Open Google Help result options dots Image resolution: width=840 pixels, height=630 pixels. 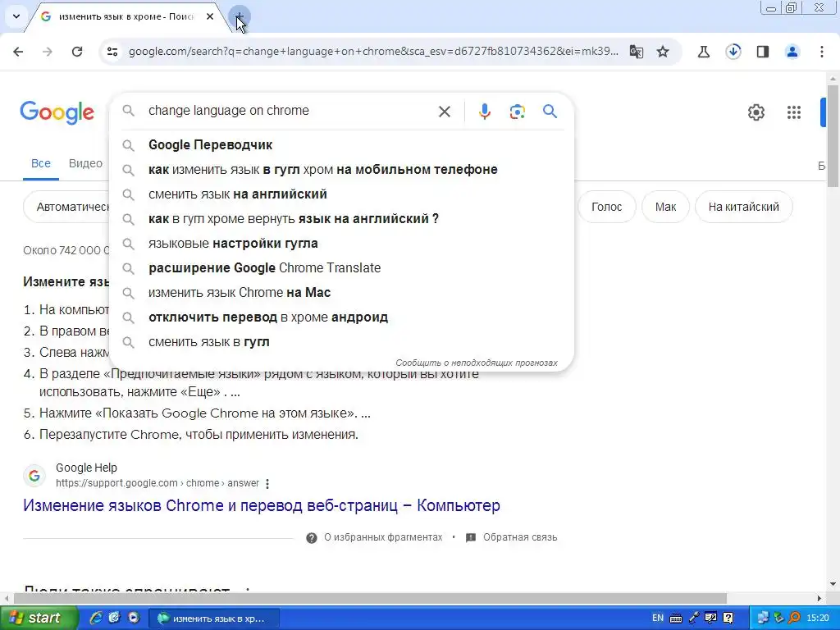267,484
